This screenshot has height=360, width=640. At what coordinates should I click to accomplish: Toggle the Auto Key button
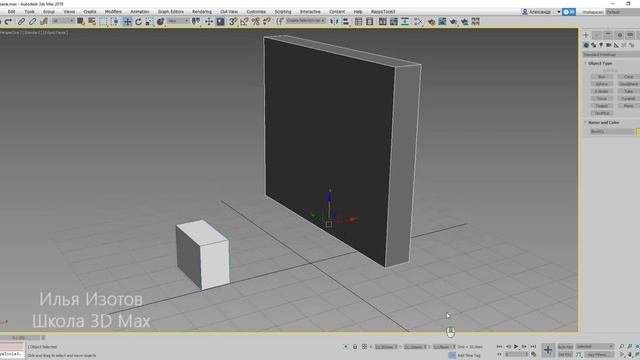pos(565,347)
